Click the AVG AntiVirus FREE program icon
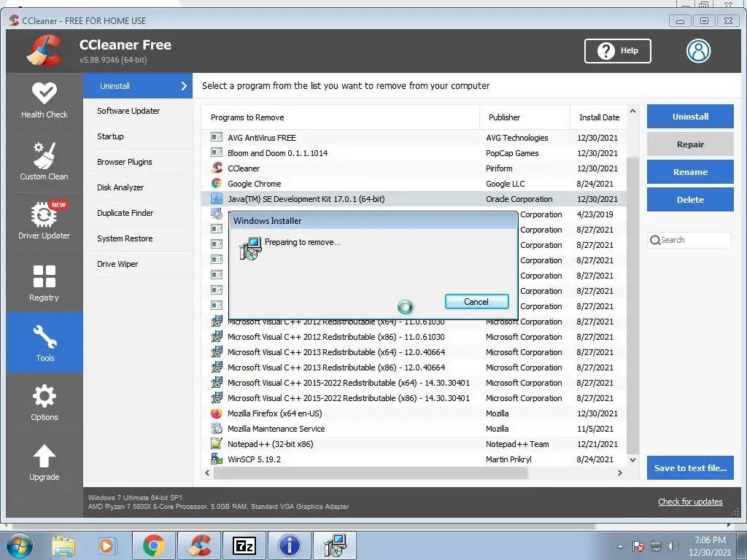This screenshot has width=747, height=560. [x=216, y=137]
